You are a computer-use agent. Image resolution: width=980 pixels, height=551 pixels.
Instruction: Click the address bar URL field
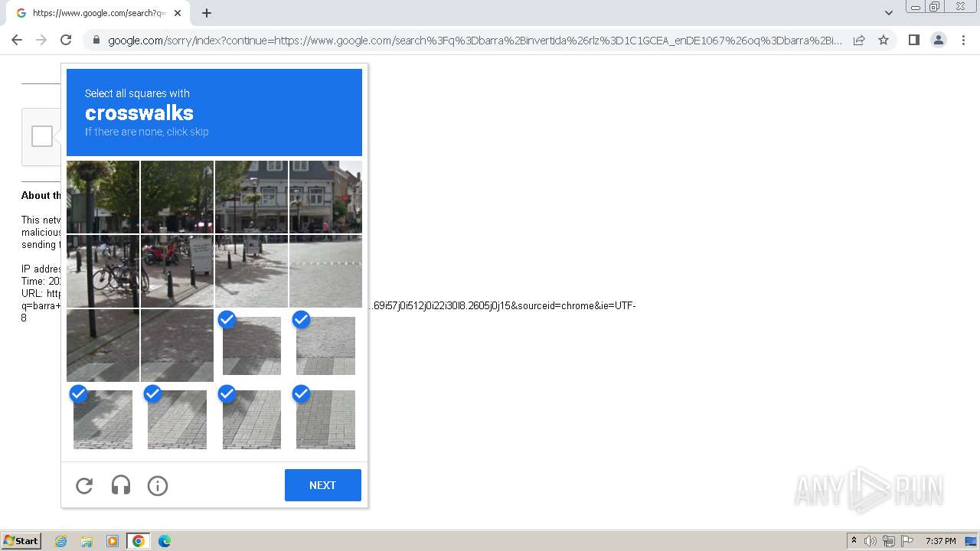tap(475, 41)
